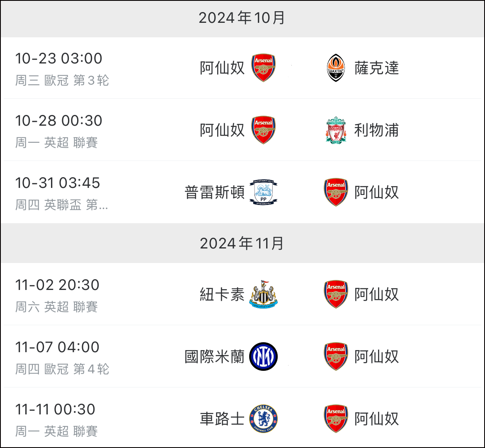
Task: Click the Shakhtar Donetsk club crest
Action: point(336,68)
